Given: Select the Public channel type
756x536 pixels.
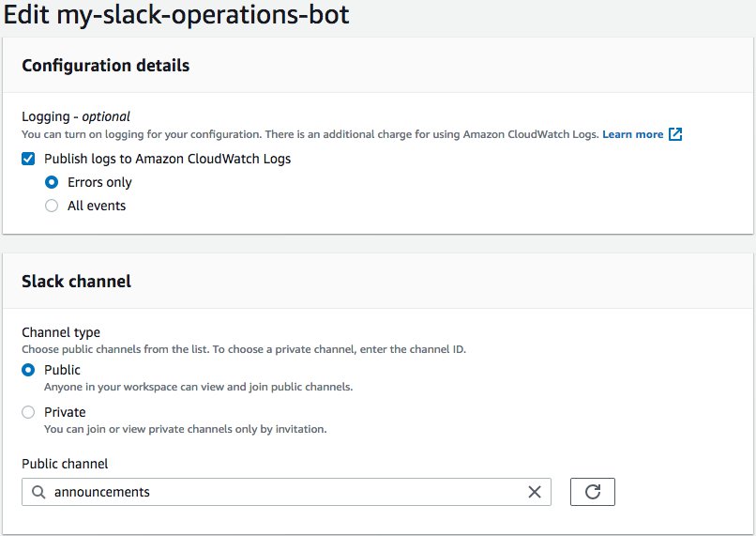Looking at the screenshot, I should (x=28, y=370).
